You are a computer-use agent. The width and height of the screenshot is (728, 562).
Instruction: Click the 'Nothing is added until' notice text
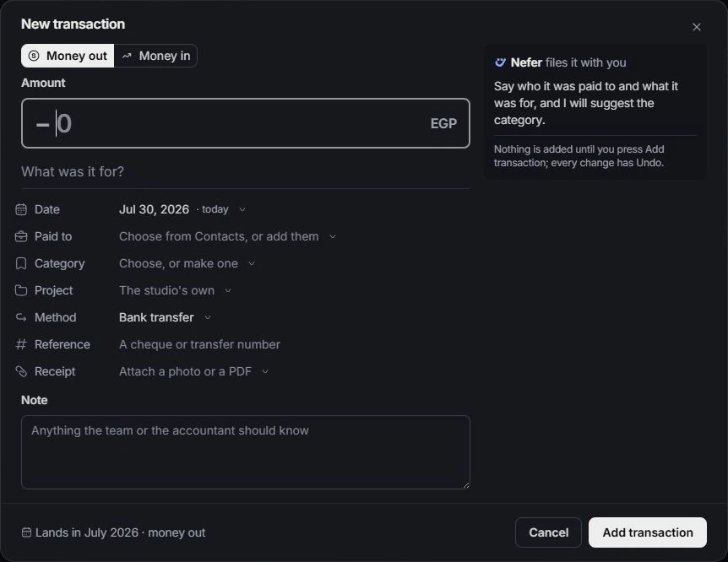tap(579, 156)
